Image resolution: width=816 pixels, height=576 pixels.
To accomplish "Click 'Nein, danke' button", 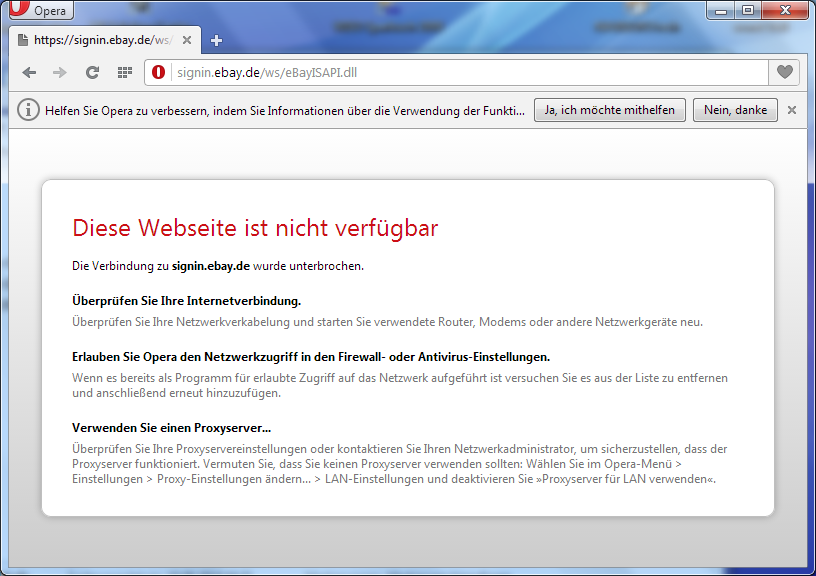I will point(735,110).
